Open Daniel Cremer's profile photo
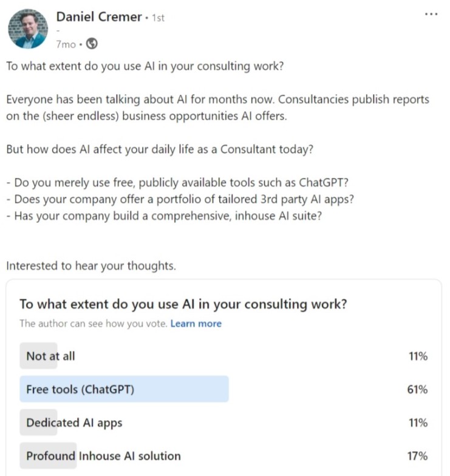450x476 pixels. [28, 29]
